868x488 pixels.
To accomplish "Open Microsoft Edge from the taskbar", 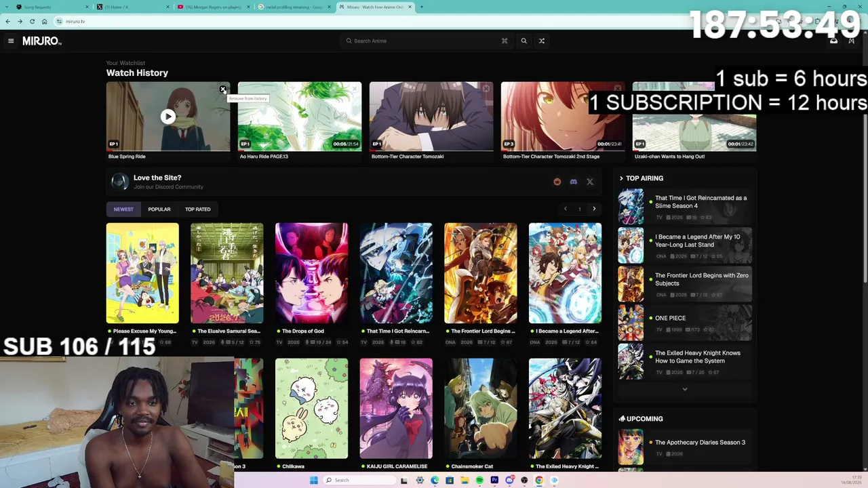I will click(x=435, y=481).
